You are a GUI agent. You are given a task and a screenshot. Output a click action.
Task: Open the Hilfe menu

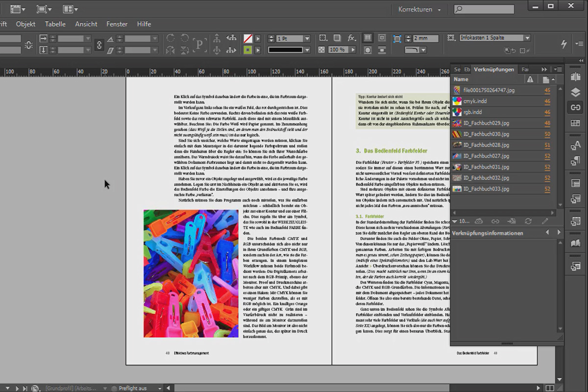click(x=144, y=24)
